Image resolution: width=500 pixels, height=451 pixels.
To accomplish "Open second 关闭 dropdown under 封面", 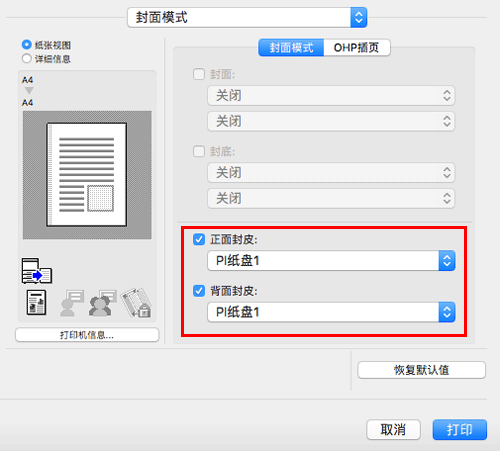I will coord(331,121).
